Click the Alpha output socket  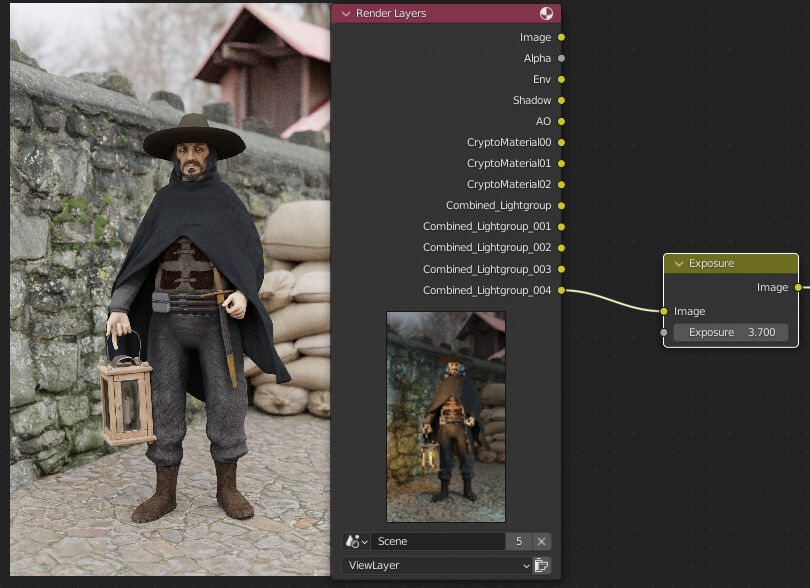560,58
